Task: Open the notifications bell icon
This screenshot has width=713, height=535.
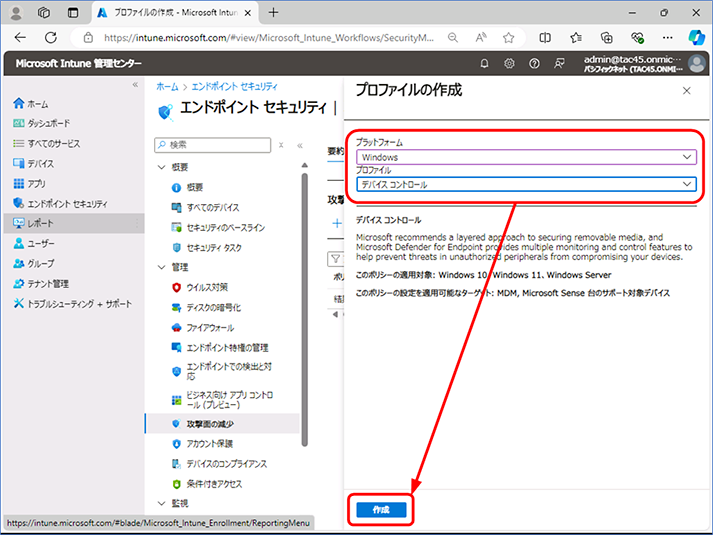Action: click(x=484, y=63)
